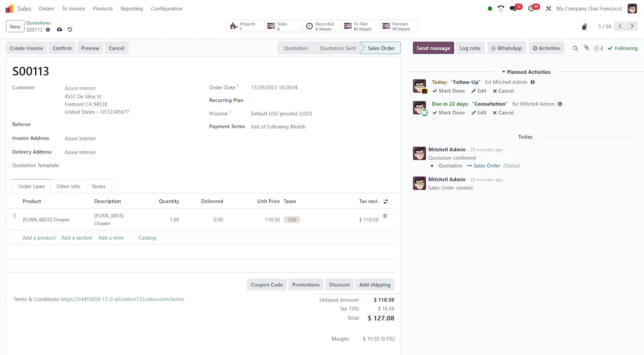Image resolution: width=644 pixels, height=355 pixels.
Task: Open the Reporting menu
Action: pos(132,8)
